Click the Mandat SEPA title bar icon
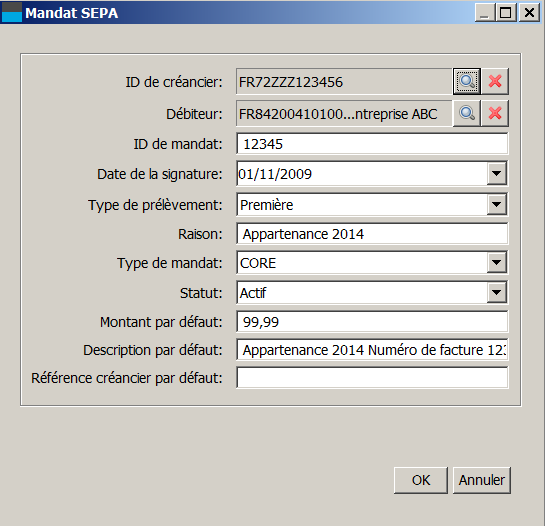 click(12, 12)
